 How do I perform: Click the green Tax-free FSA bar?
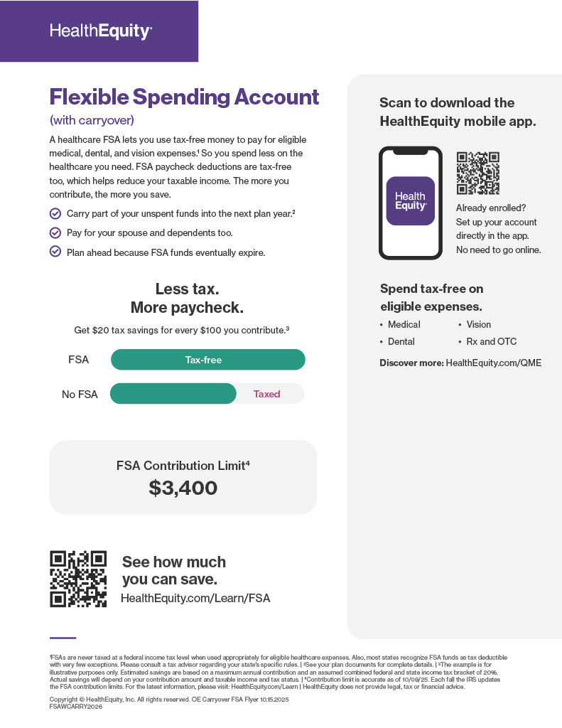pos(207,360)
